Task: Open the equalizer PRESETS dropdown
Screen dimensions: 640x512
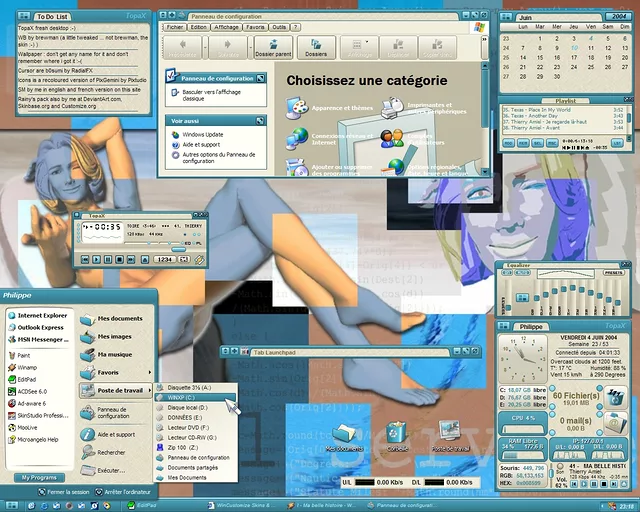Action: click(612, 273)
